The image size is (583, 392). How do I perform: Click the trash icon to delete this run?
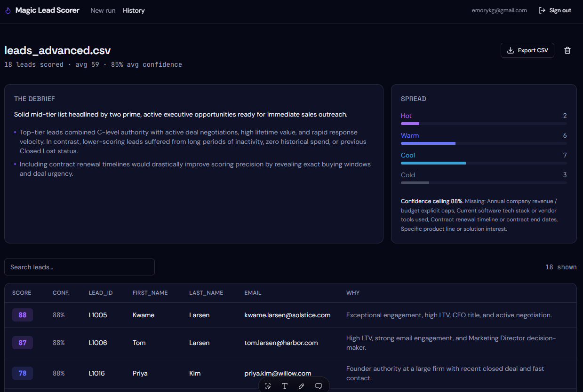(567, 50)
